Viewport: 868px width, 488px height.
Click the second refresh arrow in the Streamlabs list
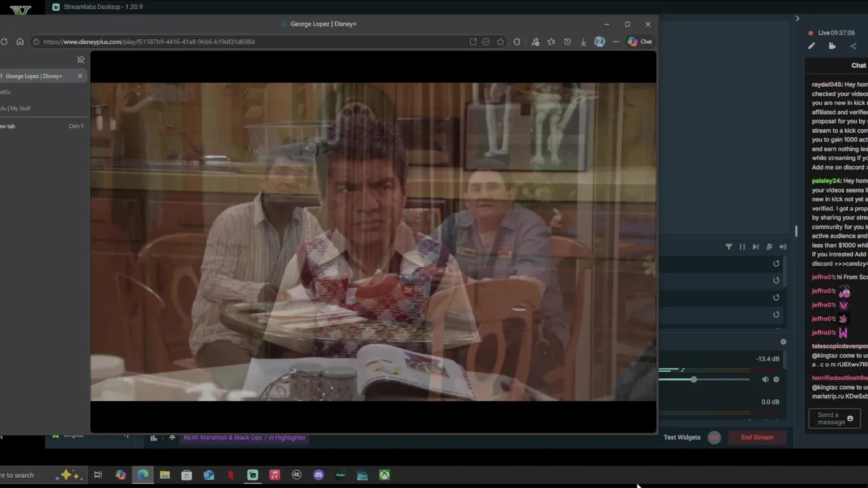776,281
